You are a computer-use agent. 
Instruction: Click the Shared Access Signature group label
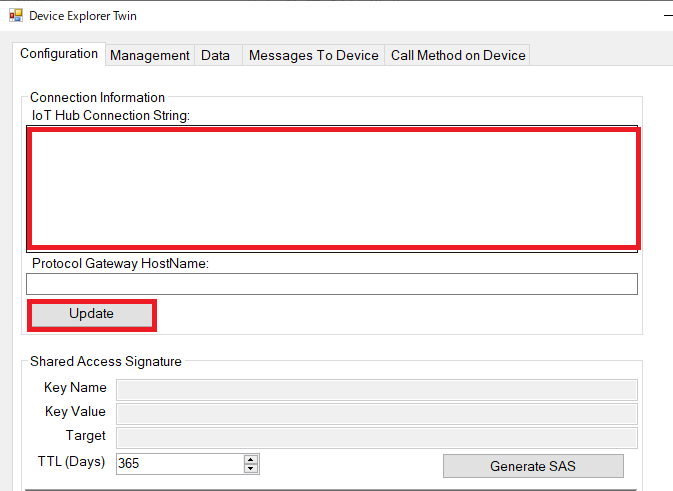(x=106, y=361)
